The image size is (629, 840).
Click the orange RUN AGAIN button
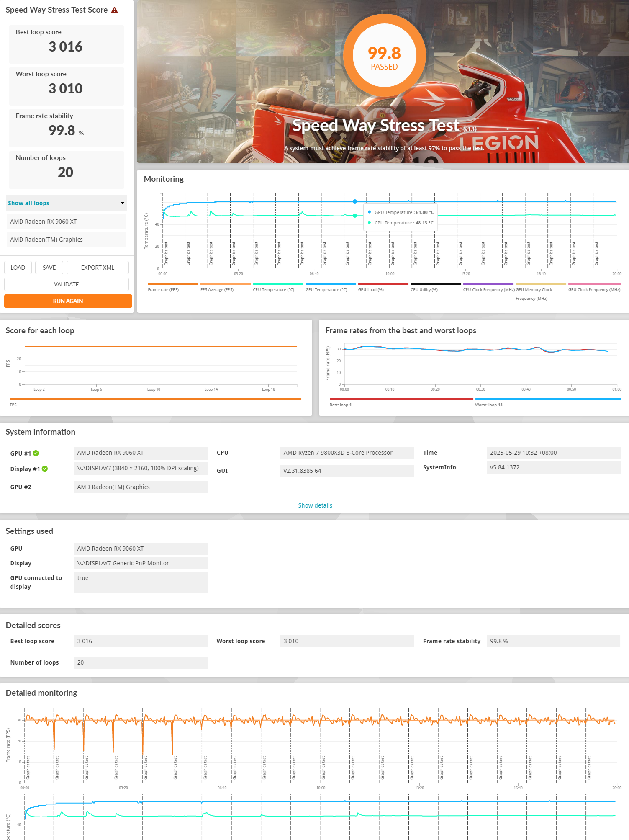coord(68,301)
